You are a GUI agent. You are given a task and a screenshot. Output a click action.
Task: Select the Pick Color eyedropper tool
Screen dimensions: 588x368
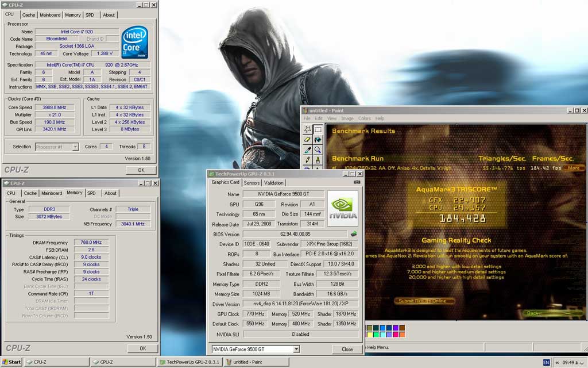pyautogui.click(x=308, y=149)
